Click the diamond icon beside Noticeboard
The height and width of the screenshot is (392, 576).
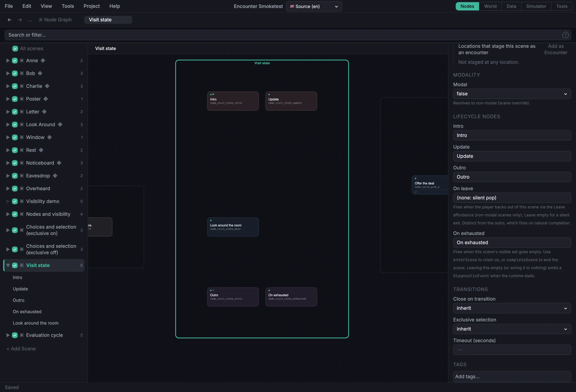(59, 163)
